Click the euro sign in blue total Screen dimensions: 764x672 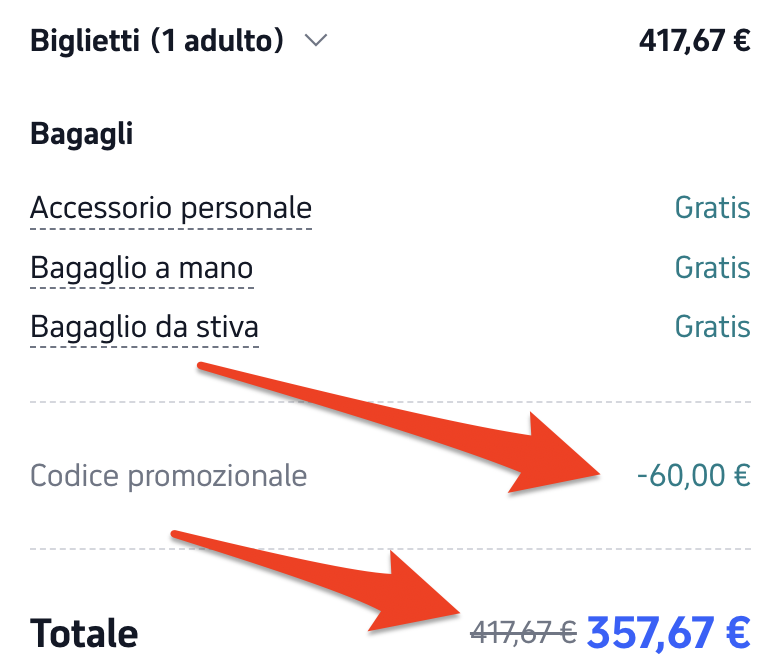point(738,633)
